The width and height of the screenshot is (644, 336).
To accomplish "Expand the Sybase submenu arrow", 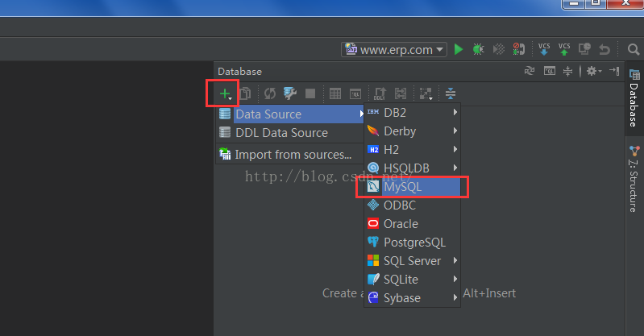I will click(455, 297).
